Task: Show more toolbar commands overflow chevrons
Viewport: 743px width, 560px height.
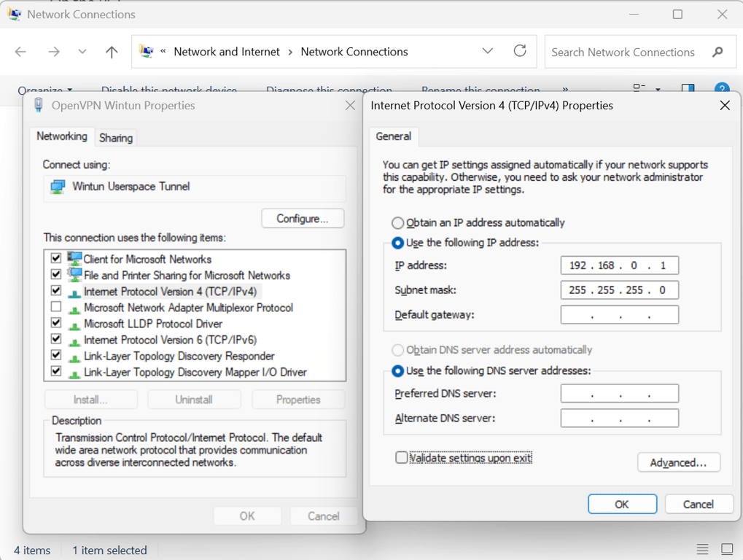Action: (x=565, y=89)
